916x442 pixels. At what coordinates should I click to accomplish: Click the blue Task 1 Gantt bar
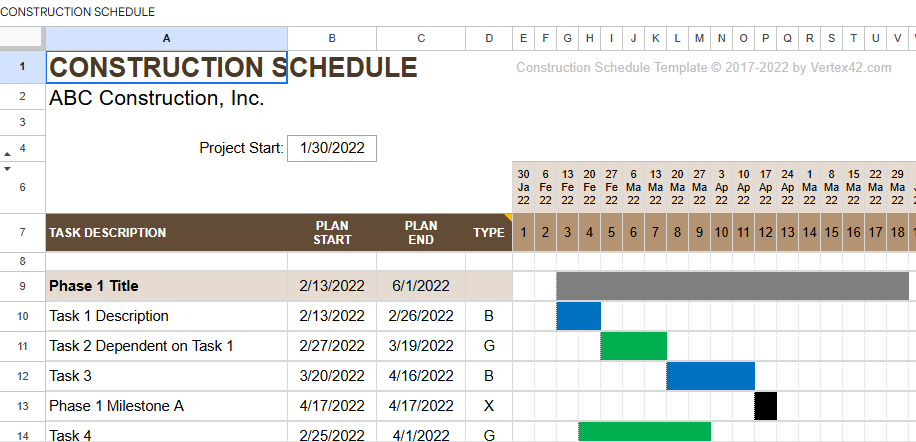point(579,316)
